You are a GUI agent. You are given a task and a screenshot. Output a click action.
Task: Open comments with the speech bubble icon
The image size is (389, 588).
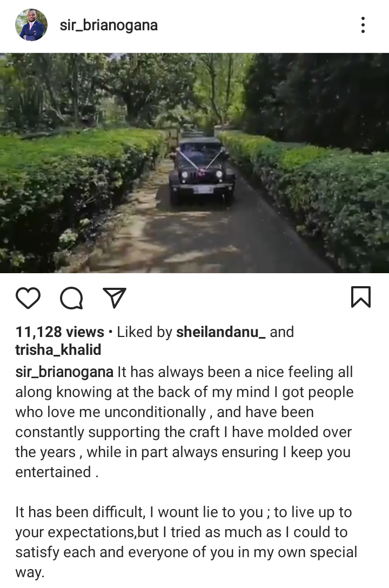[x=71, y=298]
